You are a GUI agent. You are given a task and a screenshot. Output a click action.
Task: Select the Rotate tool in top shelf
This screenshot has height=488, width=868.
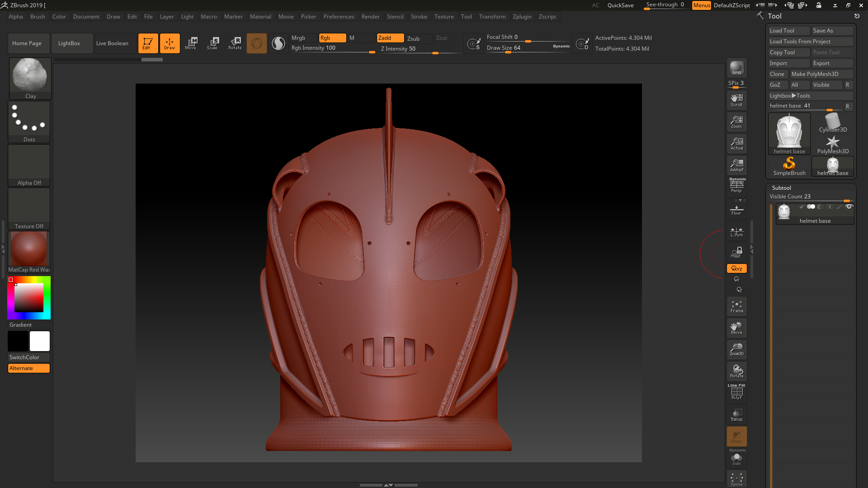pos(235,43)
